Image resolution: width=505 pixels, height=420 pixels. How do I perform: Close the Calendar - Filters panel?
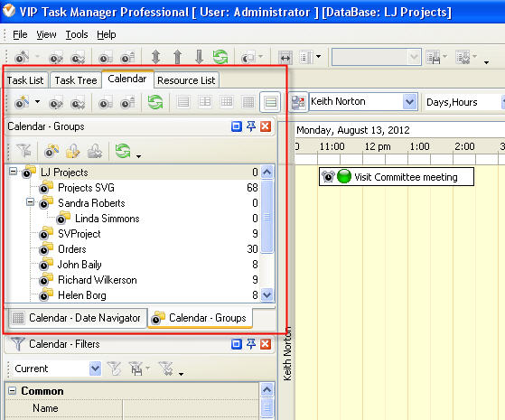pyautogui.click(x=266, y=344)
